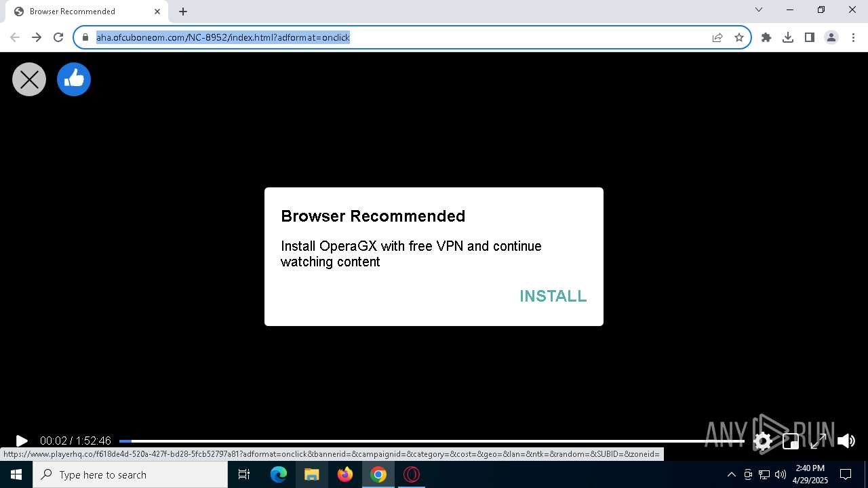Screen dimensions: 868x488
Task: Mute the video with the speaker icon
Action: point(846,441)
